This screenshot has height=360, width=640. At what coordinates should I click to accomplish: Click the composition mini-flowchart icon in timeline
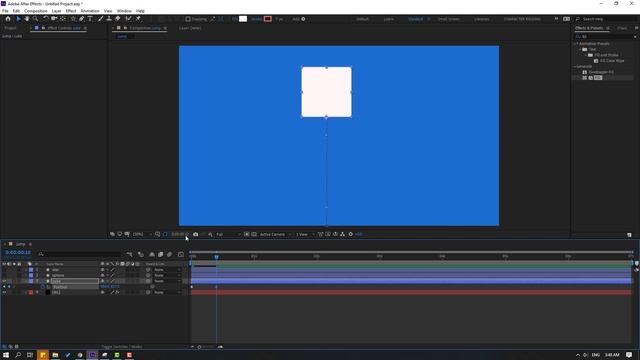coord(130,254)
